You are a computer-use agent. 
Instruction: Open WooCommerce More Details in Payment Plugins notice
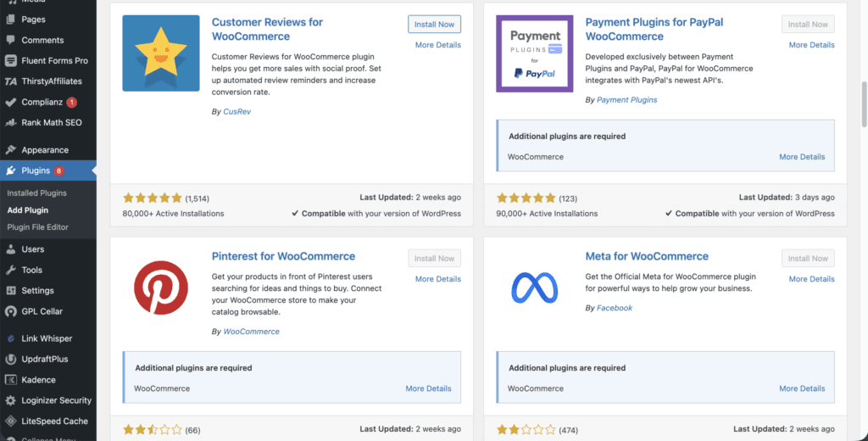(802, 157)
